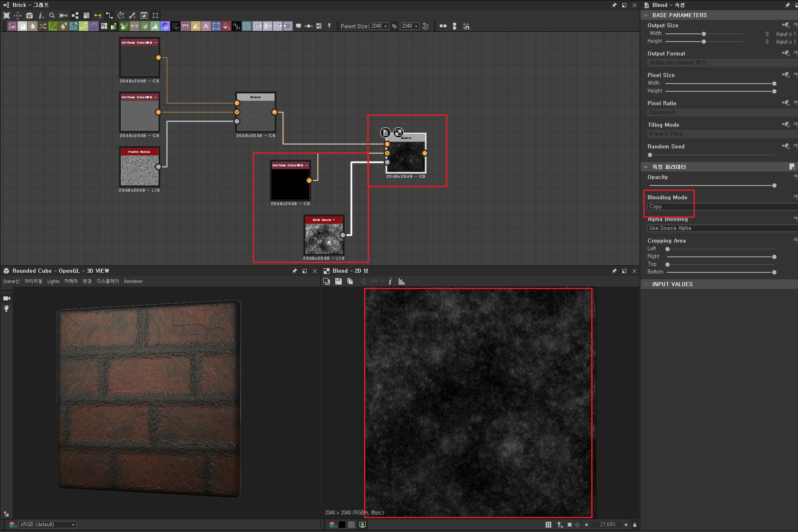The image size is (798, 532).
Task: Toggle the tiling grid in the 2D view
Action: pyautogui.click(x=548, y=525)
